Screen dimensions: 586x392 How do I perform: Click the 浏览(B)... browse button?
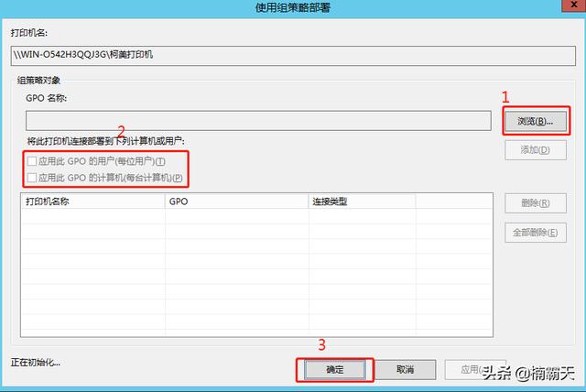click(x=536, y=121)
